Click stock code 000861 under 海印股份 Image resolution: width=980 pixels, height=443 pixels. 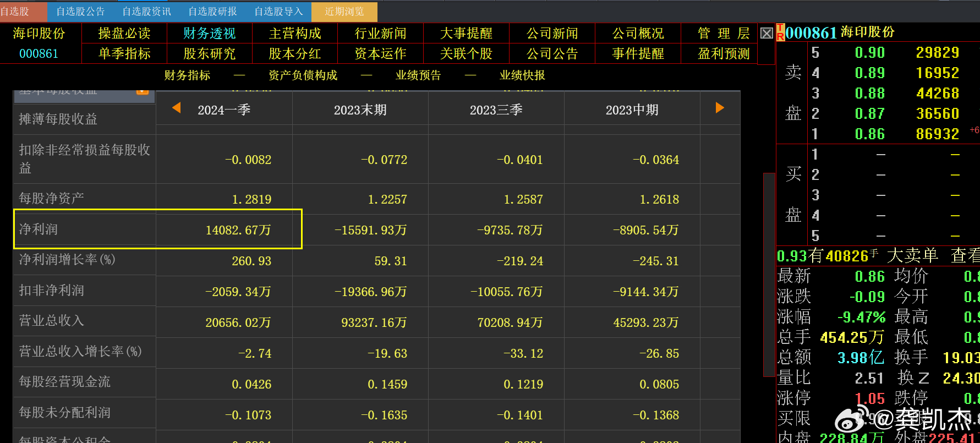coord(39,54)
